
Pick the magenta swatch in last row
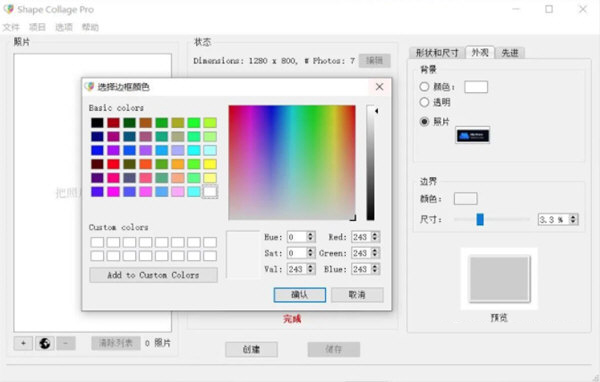113,191
